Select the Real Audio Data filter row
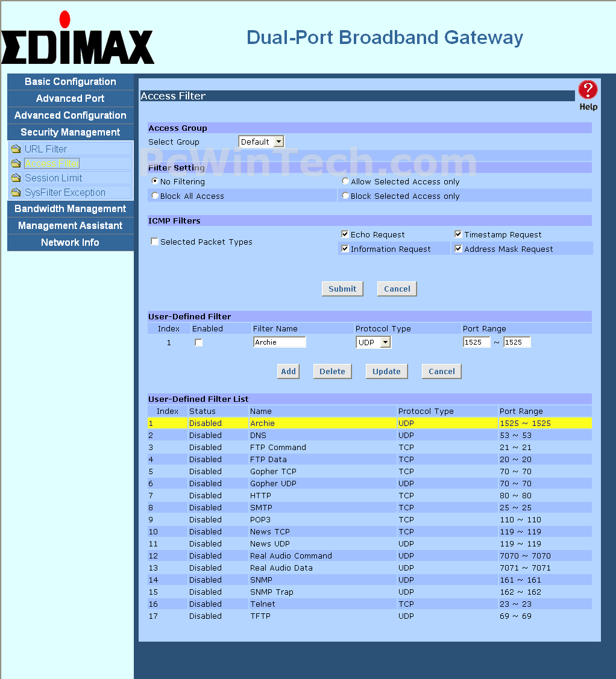616x679 pixels. pos(369,568)
